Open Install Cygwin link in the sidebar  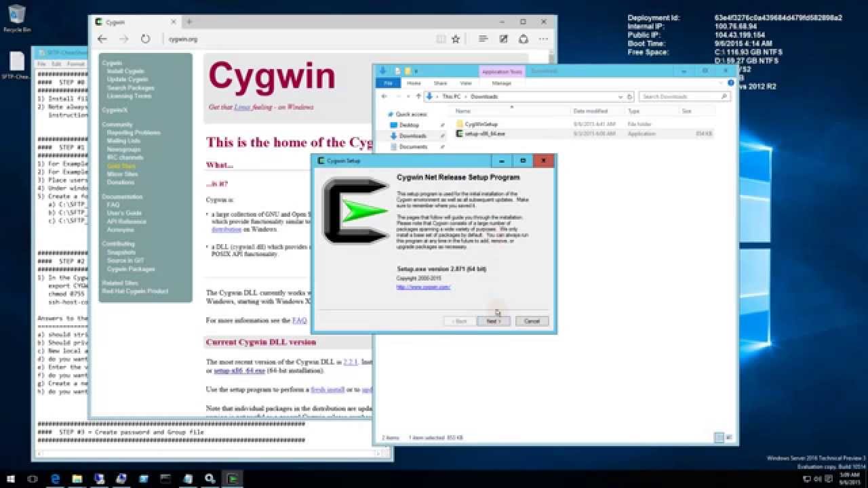[125, 71]
